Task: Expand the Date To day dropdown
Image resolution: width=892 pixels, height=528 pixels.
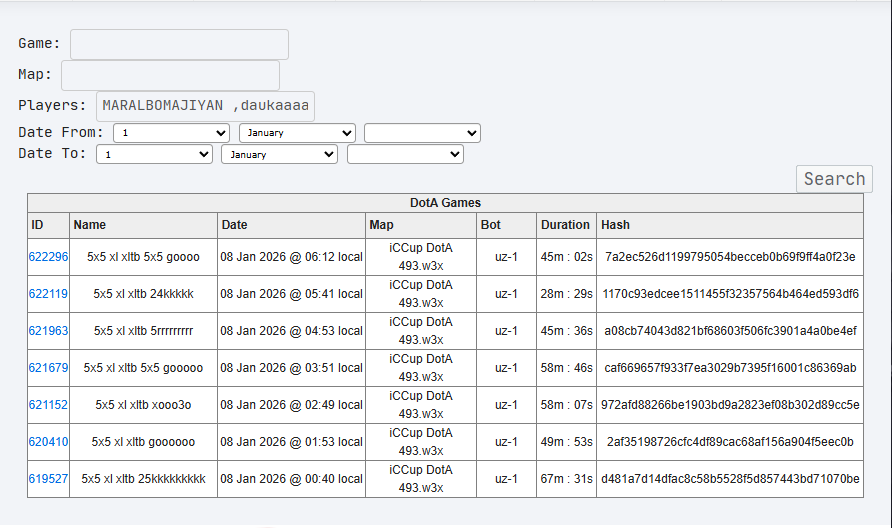Action: [154, 154]
